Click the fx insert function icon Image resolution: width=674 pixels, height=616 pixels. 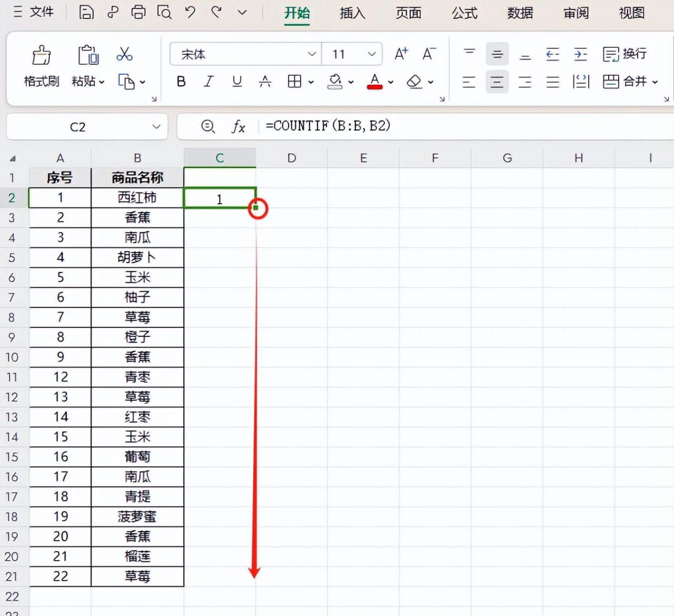tap(239, 126)
